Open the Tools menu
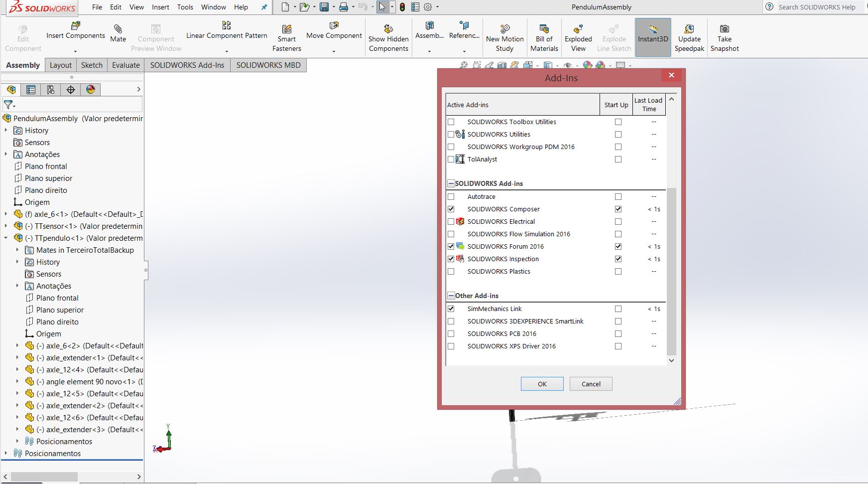Screen dimensions: 868x484 (x=185, y=7)
